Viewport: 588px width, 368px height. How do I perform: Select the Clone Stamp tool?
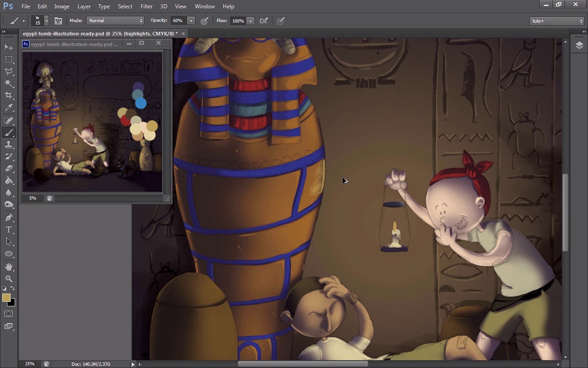coord(9,144)
